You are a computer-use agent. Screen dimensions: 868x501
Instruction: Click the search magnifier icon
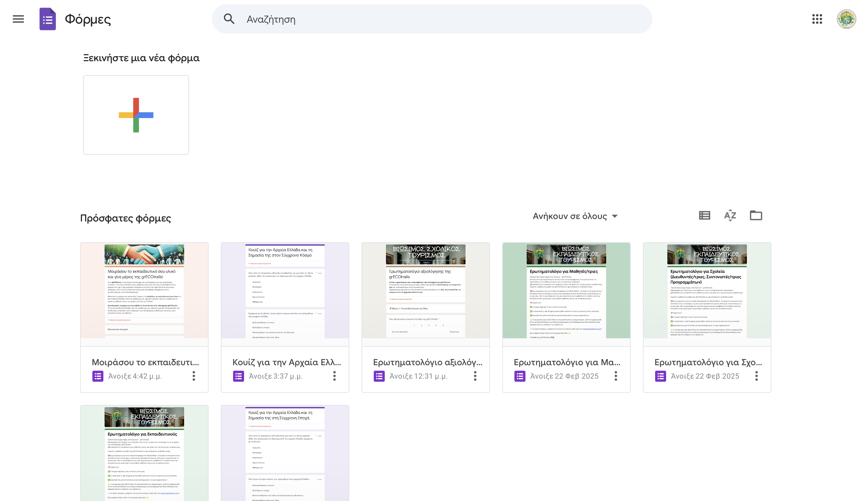229,19
